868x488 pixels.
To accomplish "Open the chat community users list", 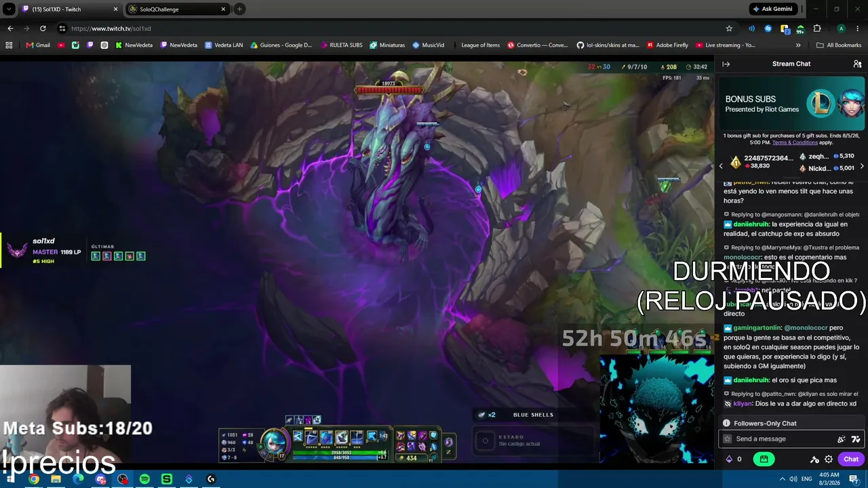I will (857, 64).
